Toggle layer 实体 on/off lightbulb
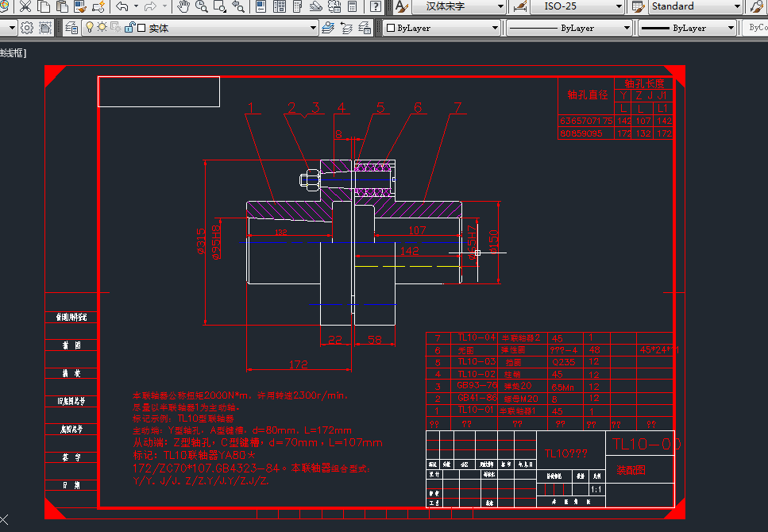Viewport: 768px width, 532px height. pos(90,28)
